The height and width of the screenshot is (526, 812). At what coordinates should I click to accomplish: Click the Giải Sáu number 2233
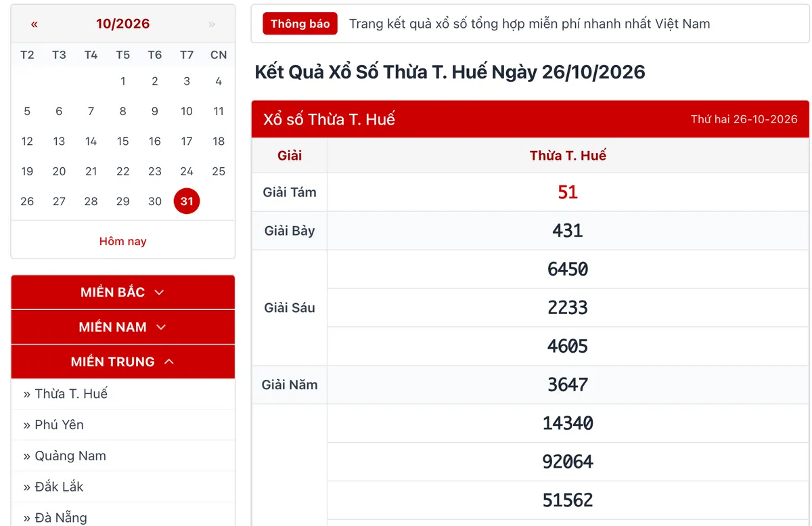point(568,308)
